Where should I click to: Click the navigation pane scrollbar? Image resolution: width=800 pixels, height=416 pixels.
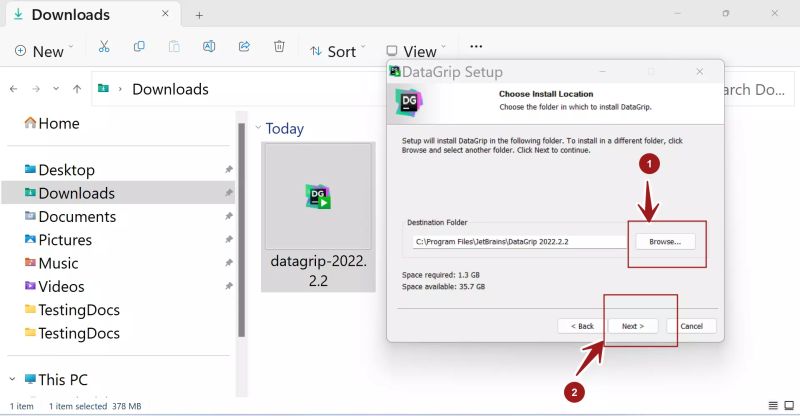pyautogui.click(x=242, y=230)
